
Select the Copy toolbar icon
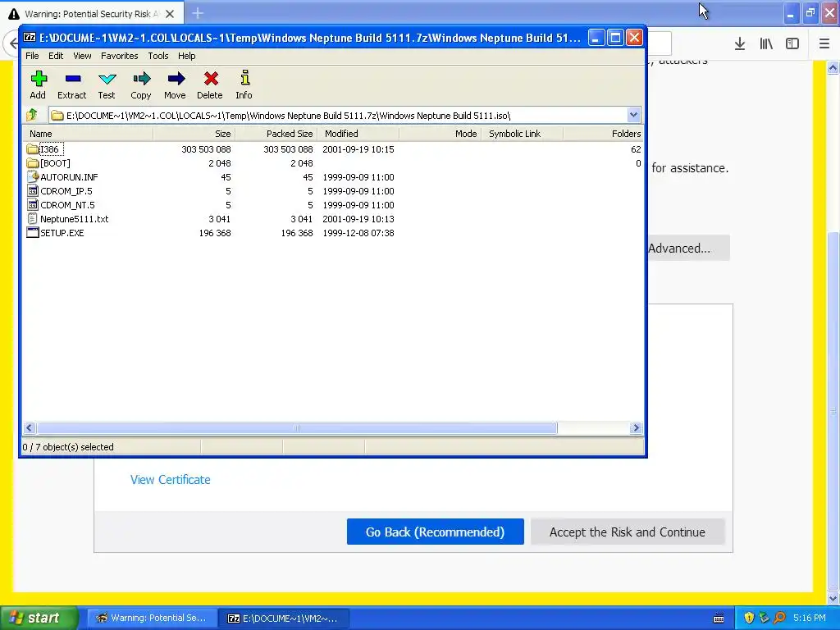[141, 79]
